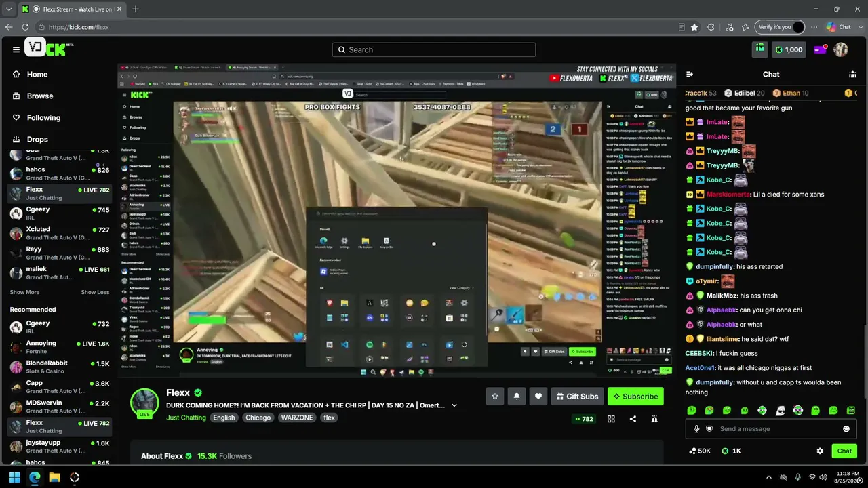Open chat settings gear icon
The height and width of the screenshot is (488, 868).
pyautogui.click(x=820, y=451)
